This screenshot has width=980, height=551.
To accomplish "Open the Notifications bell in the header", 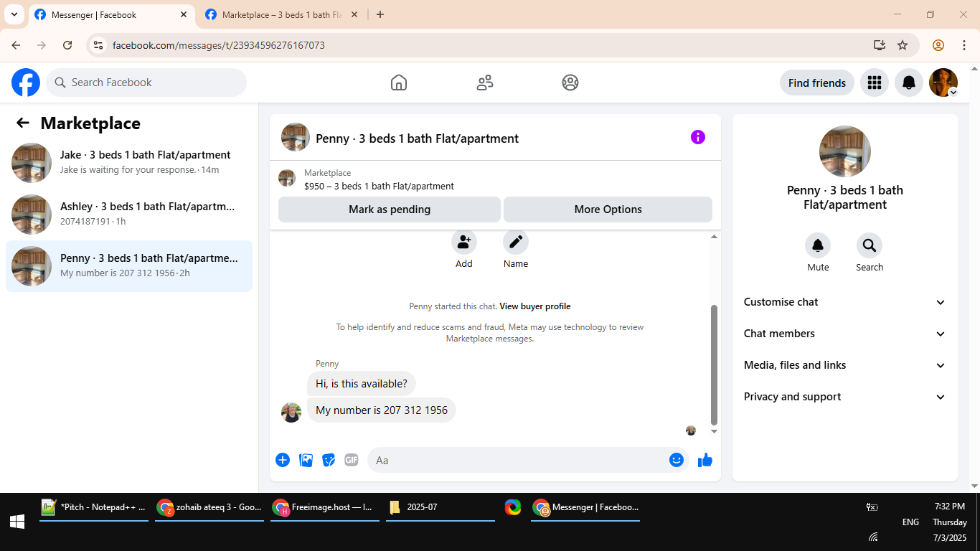I will pyautogui.click(x=909, y=83).
